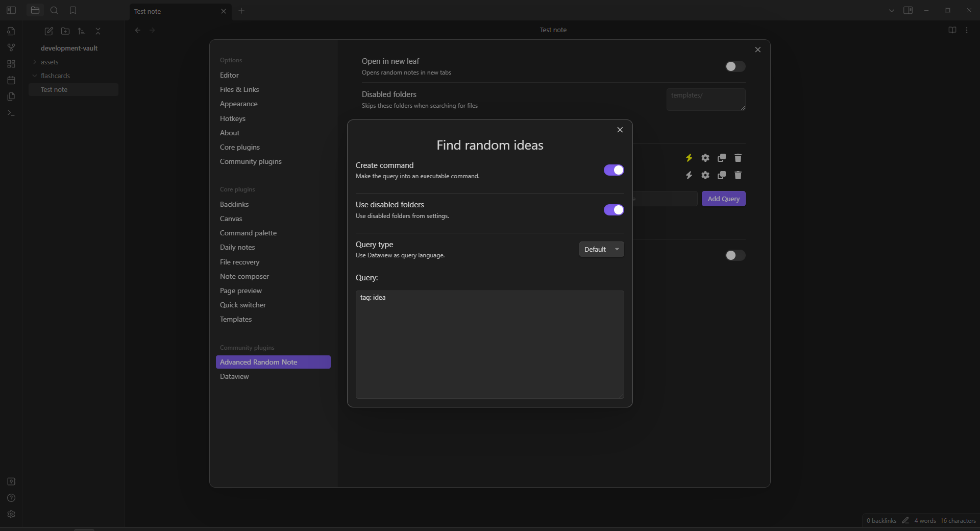Select Advanced Random Note plugin settings

pos(273,362)
